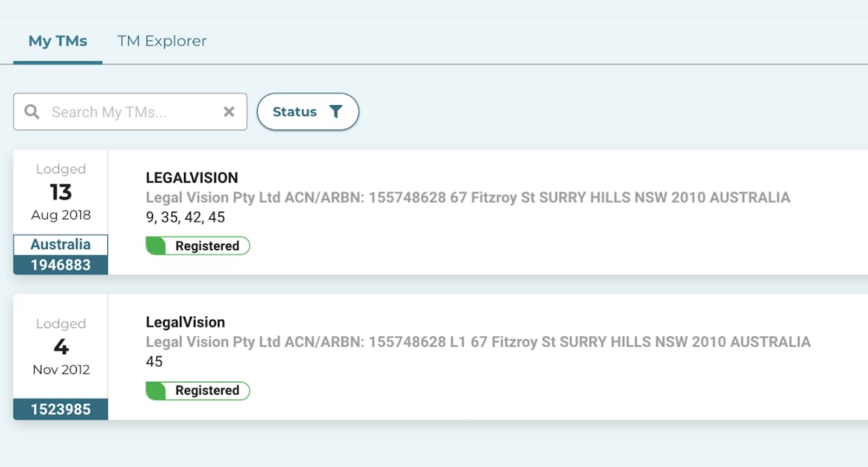Open the Status filter dropdown

pyautogui.click(x=294, y=112)
